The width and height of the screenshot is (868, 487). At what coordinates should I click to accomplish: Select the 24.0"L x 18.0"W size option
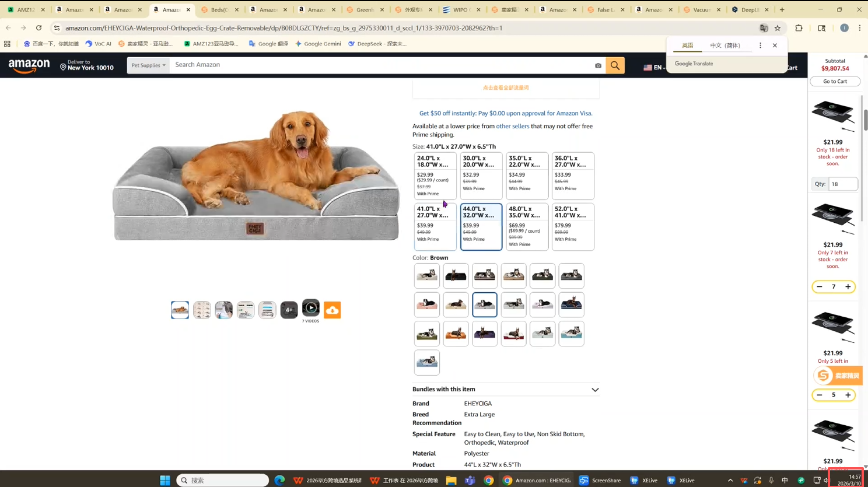click(435, 176)
